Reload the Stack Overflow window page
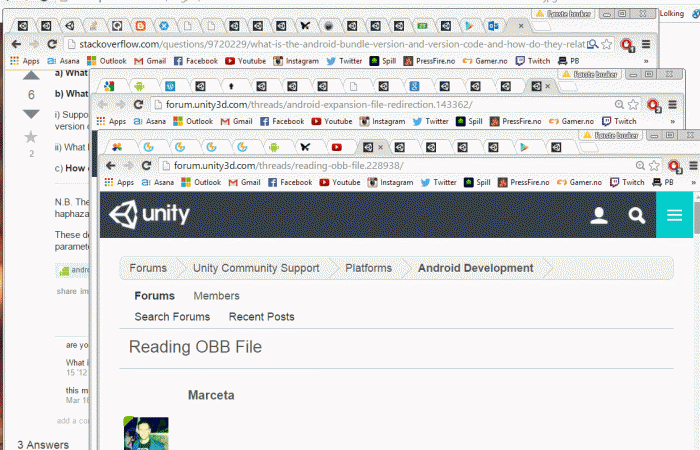 click(x=52, y=44)
